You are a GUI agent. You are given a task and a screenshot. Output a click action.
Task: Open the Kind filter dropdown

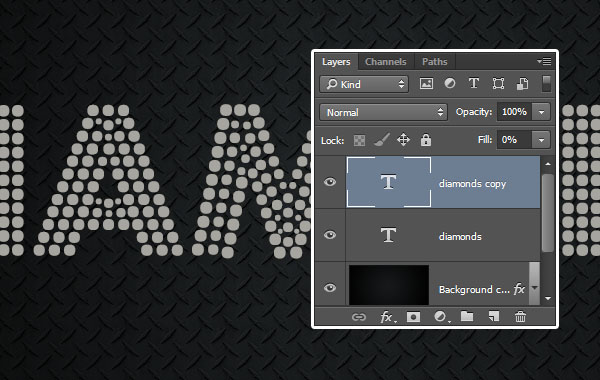pyautogui.click(x=364, y=84)
